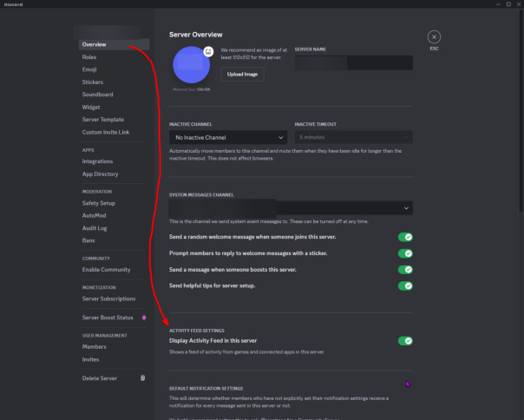
Task: Toggle reply with sticker prompt switch
Action: pos(405,253)
